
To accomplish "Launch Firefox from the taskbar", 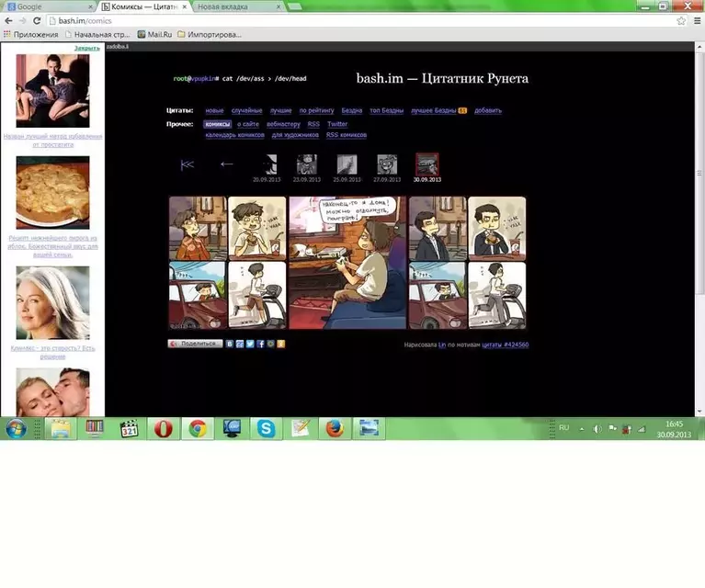I will [x=335, y=428].
